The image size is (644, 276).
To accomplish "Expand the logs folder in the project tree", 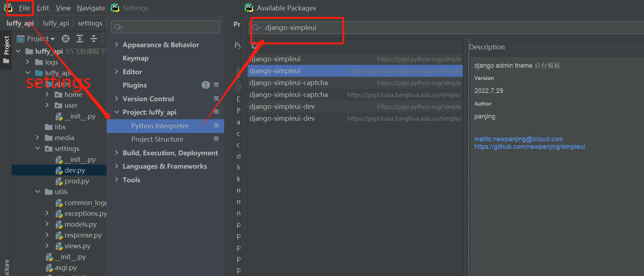I will click(x=28, y=62).
